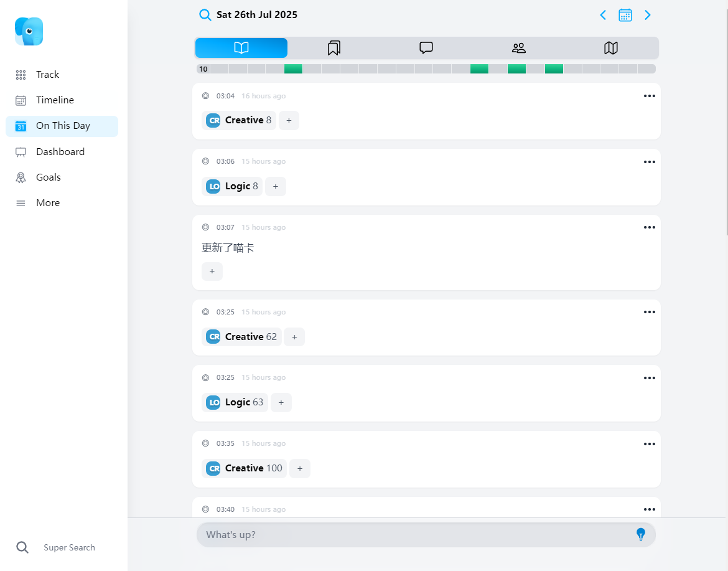The image size is (728, 571).
Task: Click the 03:04 timestamp
Action: tap(225, 96)
